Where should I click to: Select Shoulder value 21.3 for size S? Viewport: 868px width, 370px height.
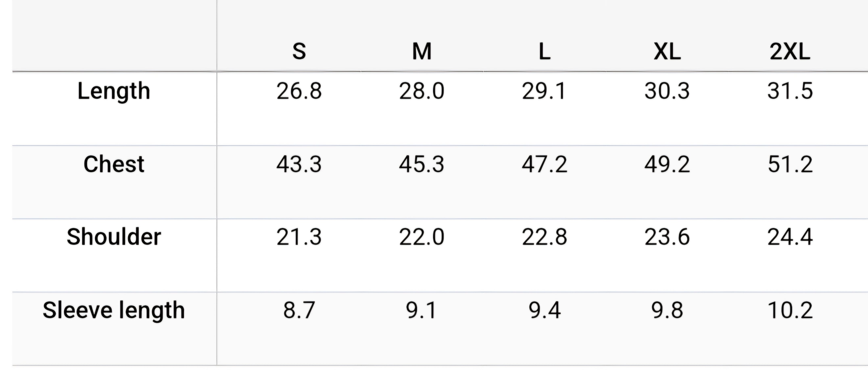299,237
